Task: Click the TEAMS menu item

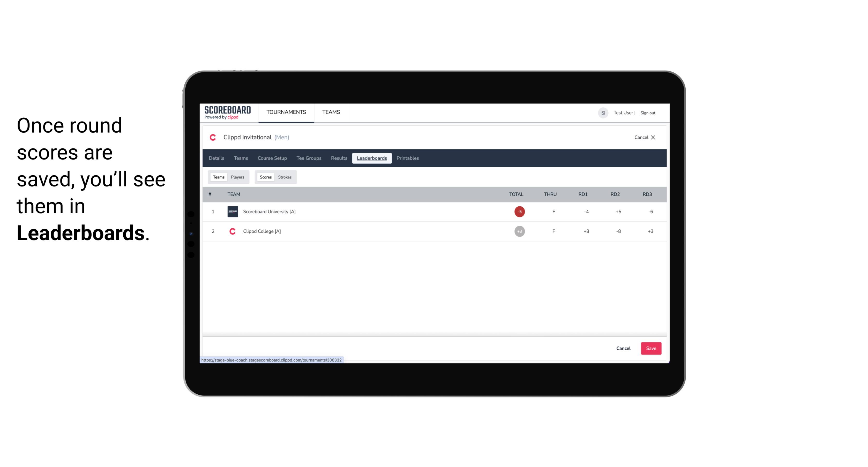Action: tap(331, 112)
